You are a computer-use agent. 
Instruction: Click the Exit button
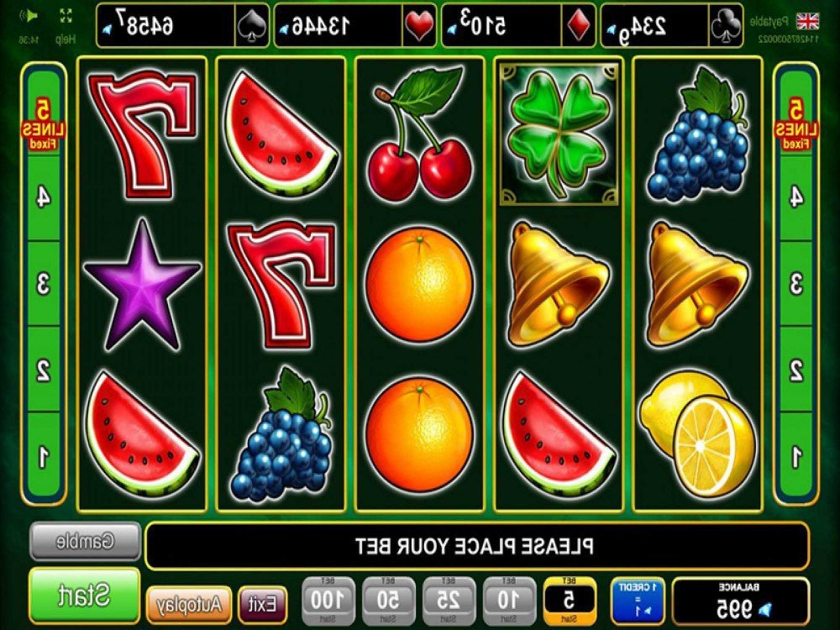point(262,604)
